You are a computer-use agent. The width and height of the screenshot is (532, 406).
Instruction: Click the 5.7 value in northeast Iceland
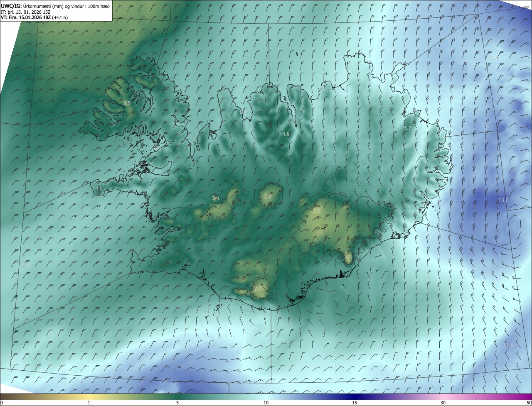point(407,128)
